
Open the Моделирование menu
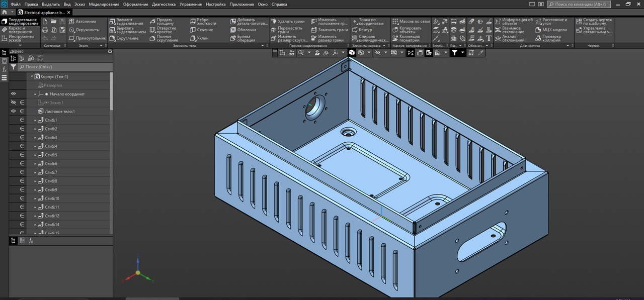tap(104, 4)
